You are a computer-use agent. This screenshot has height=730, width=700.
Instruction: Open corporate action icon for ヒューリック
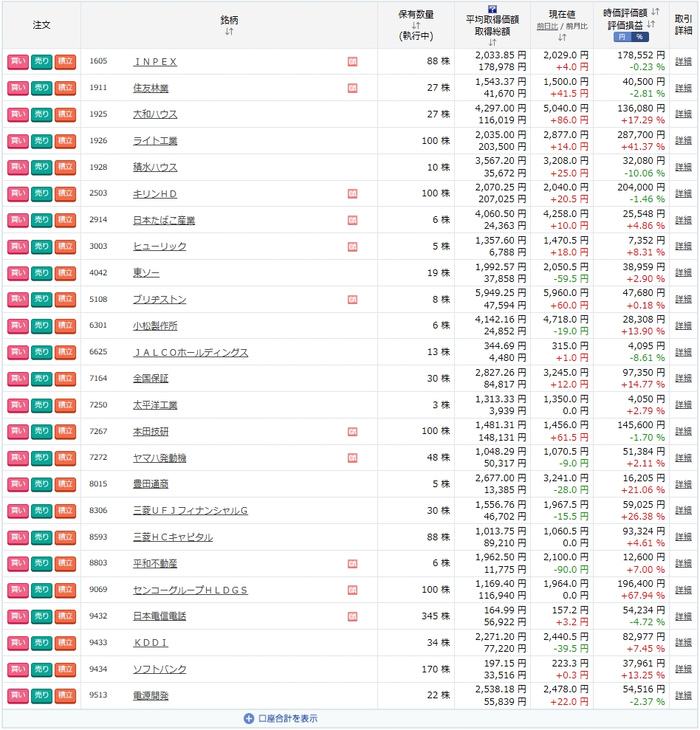pyautogui.click(x=352, y=247)
